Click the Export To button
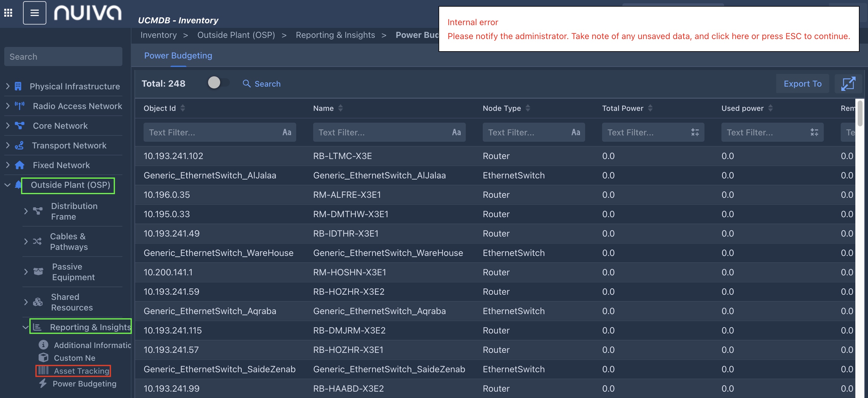Screen dimensions: 868x398 [x=802, y=84]
